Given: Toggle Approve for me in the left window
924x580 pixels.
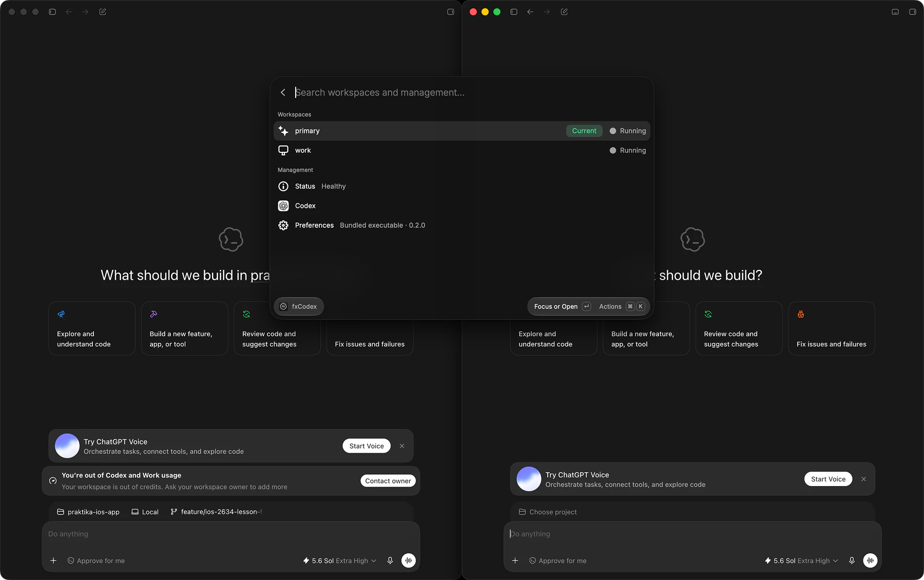Looking at the screenshot, I should [96, 560].
